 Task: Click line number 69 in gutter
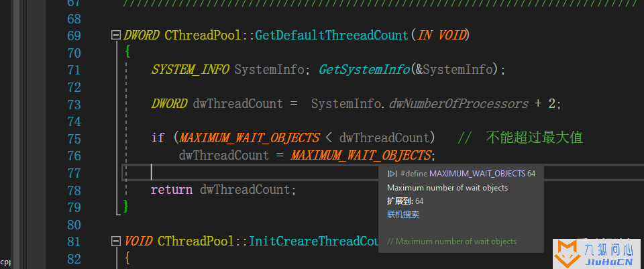coord(74,36)
